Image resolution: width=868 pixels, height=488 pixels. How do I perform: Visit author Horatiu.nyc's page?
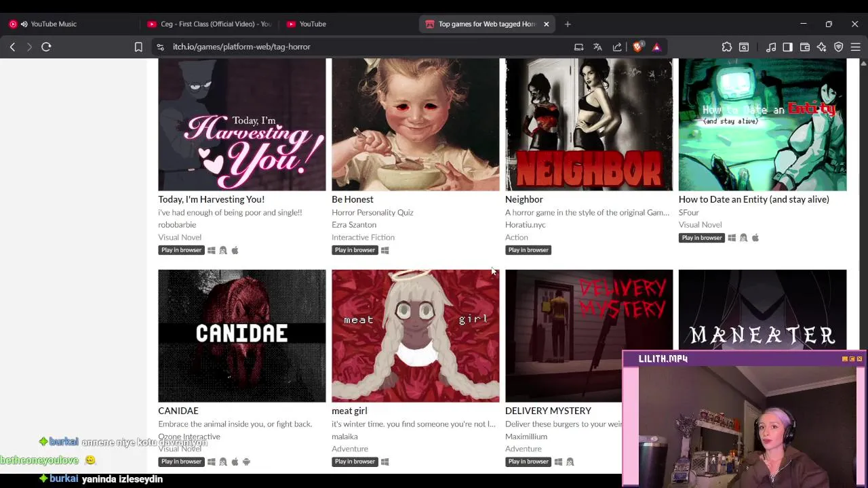526,224
